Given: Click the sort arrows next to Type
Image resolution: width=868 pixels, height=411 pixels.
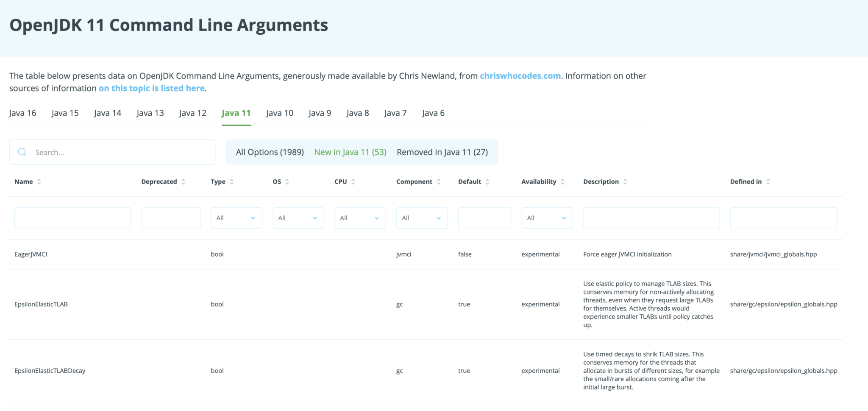Looking at the screenshot, I should [x=232, y=182].
